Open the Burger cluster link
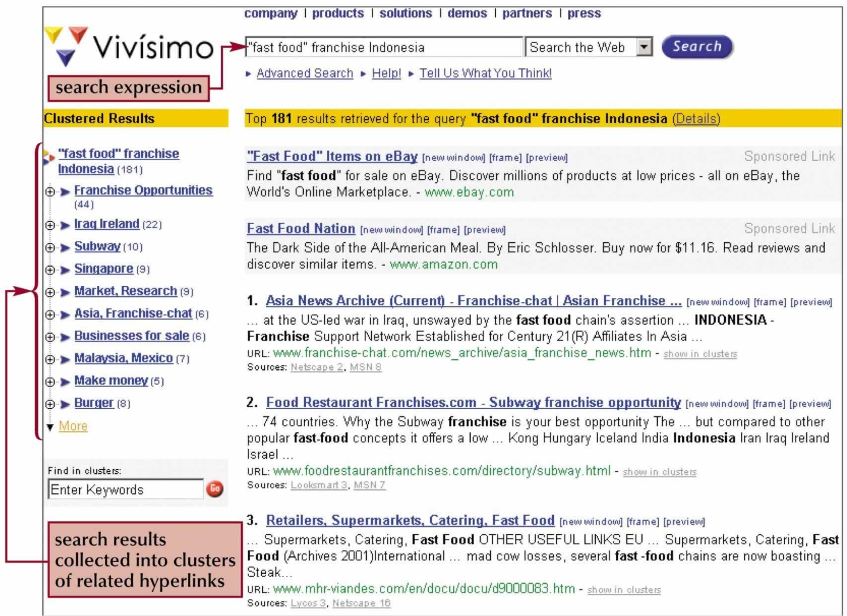 (x=94, y=403)
